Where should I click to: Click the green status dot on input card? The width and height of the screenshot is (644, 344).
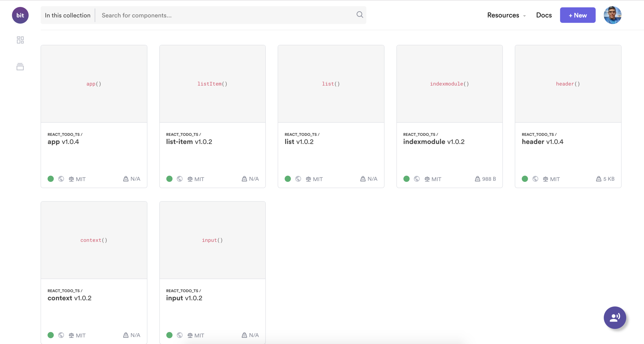click(169, 335)
